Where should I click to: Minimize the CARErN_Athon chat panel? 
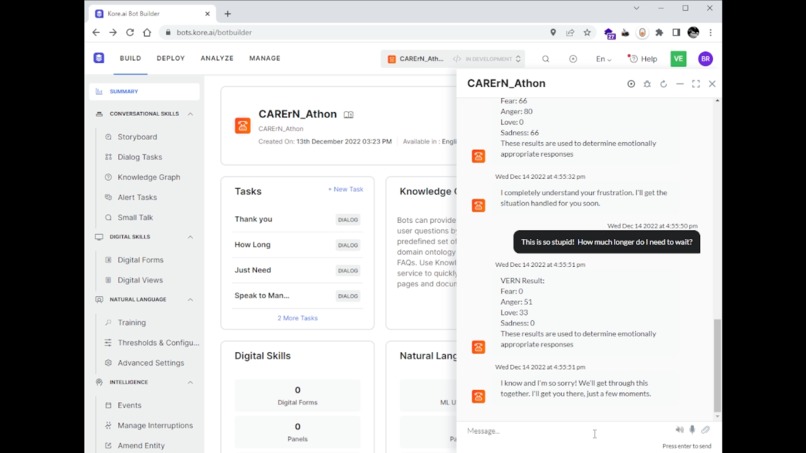[x=680, y=84]
